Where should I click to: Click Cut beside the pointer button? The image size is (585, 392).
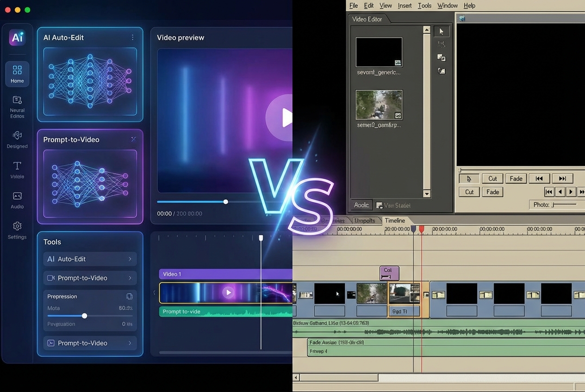coord(492,178)
